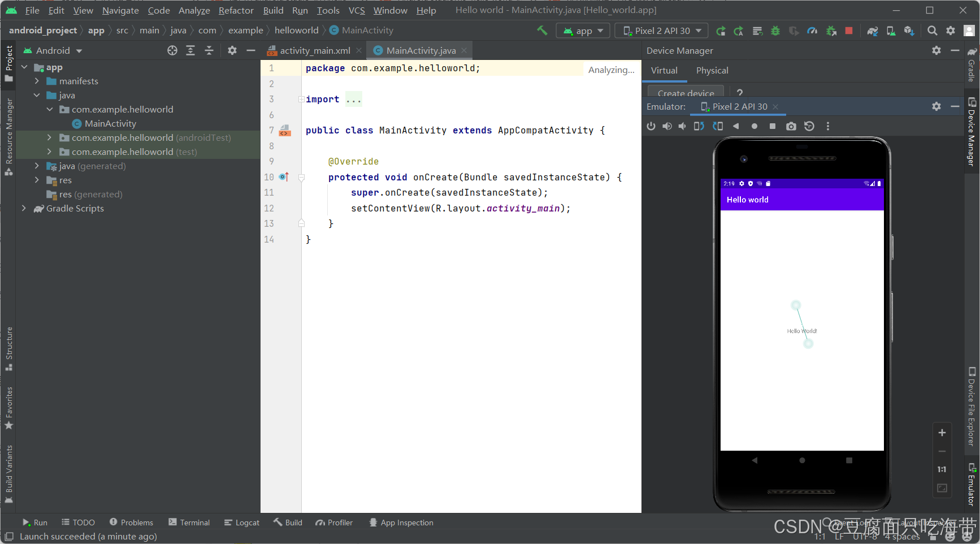This screenshot has height=544, width=980.
Task: Click the Make Project hammer icon
Action: (x=542, y=31)
